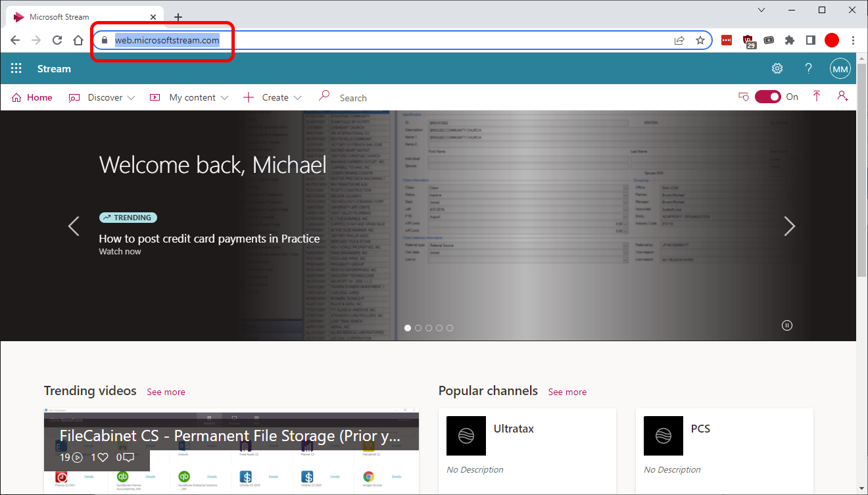The width and height of the screenshot is (868, 495).
Task: Click the upload video arrow icon
Action: pyautogui.click(x=817, y=97)
